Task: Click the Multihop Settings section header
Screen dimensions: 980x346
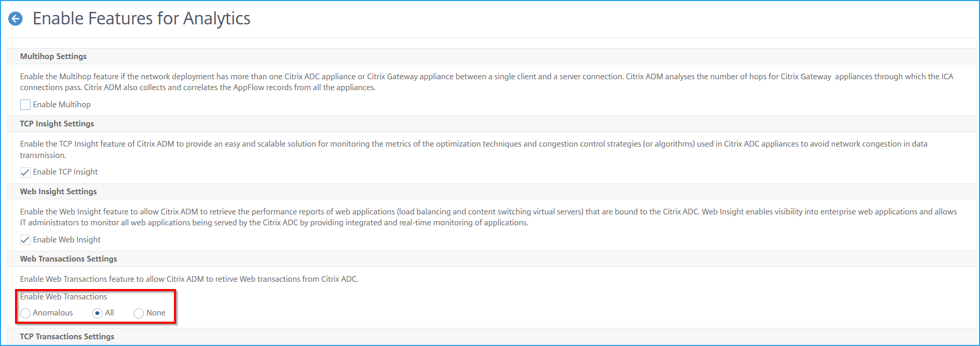Action: [x=53, y=56]
